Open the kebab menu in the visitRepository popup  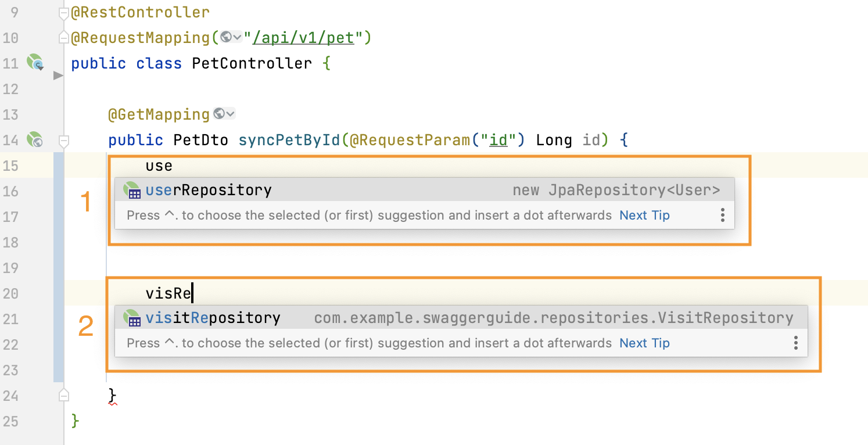click(795, 343)
